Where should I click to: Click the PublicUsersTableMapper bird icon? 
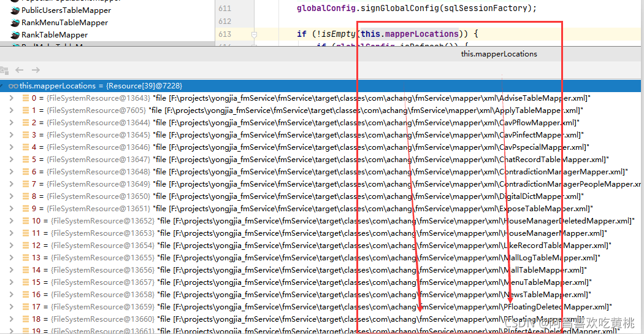click(15, 10)
